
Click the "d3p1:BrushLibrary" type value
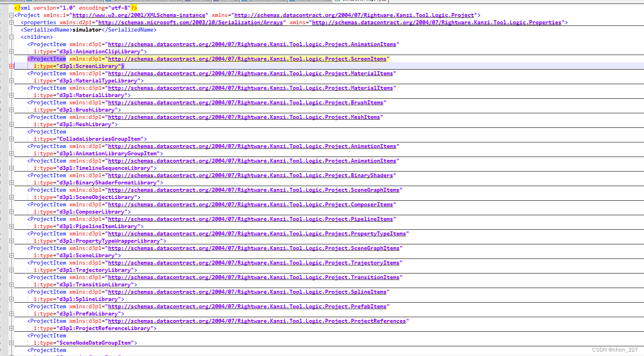87,110
